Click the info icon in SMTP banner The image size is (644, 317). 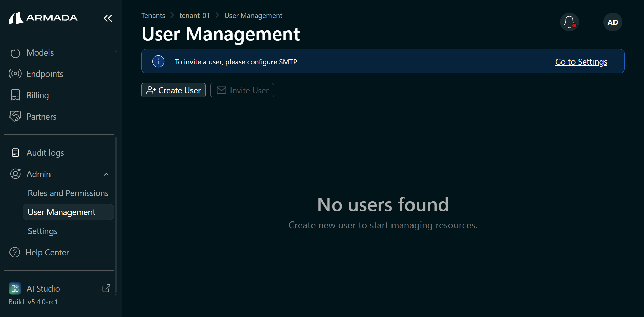(x=158, y=61)
